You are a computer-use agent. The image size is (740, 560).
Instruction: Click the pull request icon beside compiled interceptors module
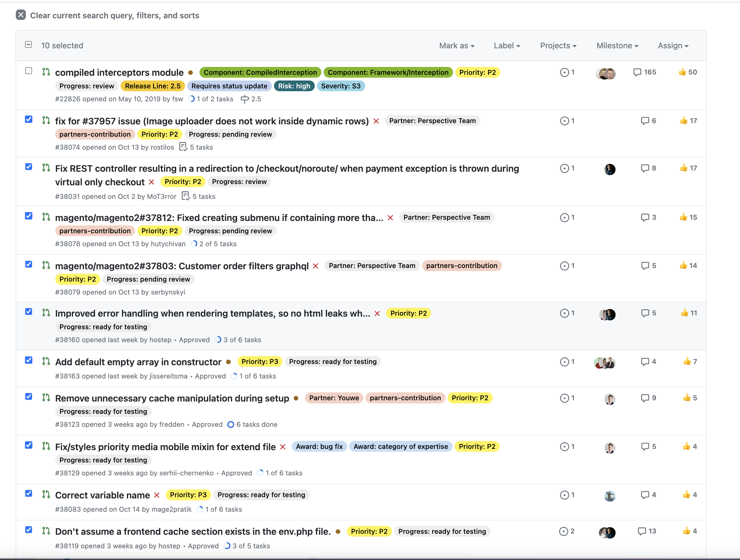click(46, 72)
